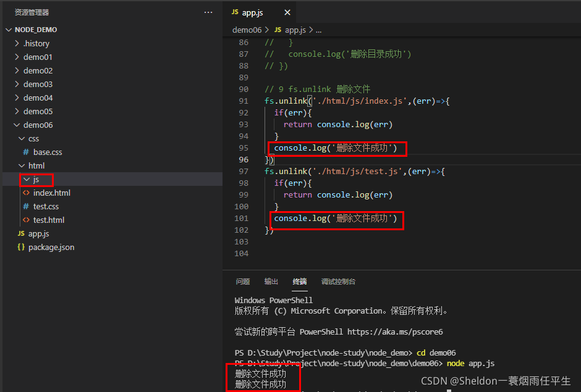Click 'if(err){' on line 98
581x392 pixels.
tap(293, 183)
